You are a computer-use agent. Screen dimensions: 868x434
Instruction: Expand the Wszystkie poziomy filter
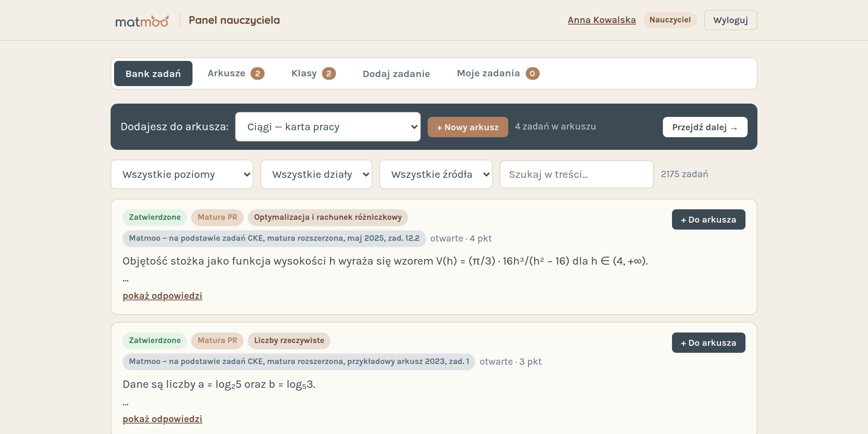pos(182,174)
